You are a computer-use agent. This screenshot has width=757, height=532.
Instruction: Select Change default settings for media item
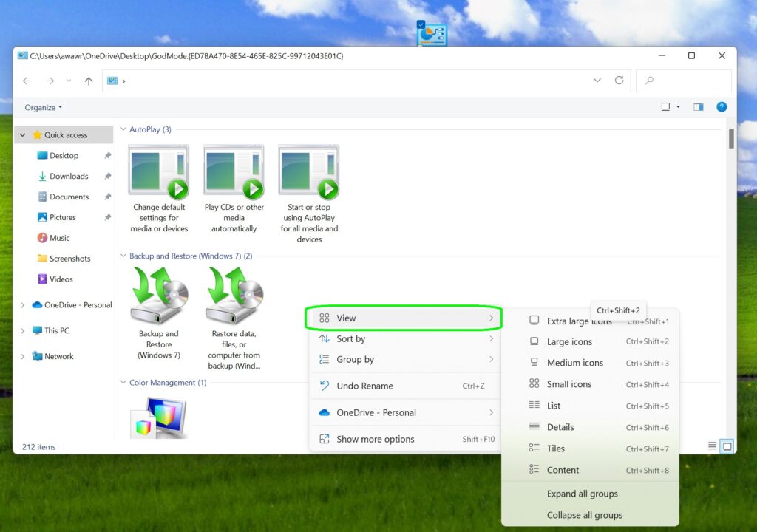tap(159, 188)
